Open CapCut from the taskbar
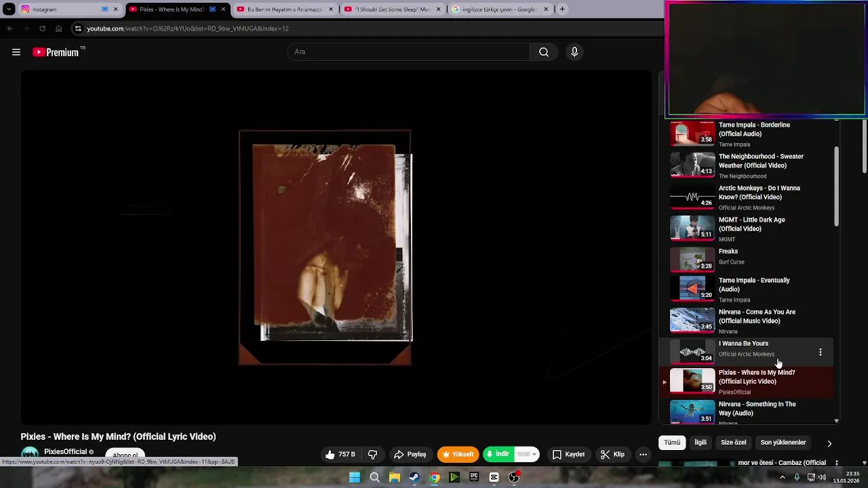The image size is (868, 488). coord(494,477)
